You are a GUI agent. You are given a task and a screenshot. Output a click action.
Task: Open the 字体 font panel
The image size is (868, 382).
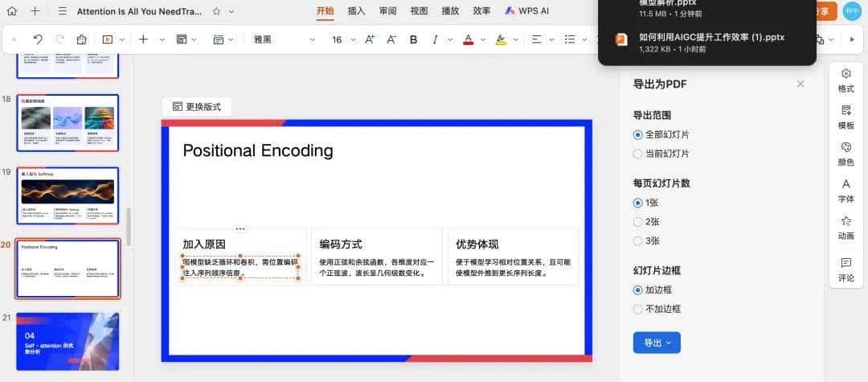tap(845, 191)
